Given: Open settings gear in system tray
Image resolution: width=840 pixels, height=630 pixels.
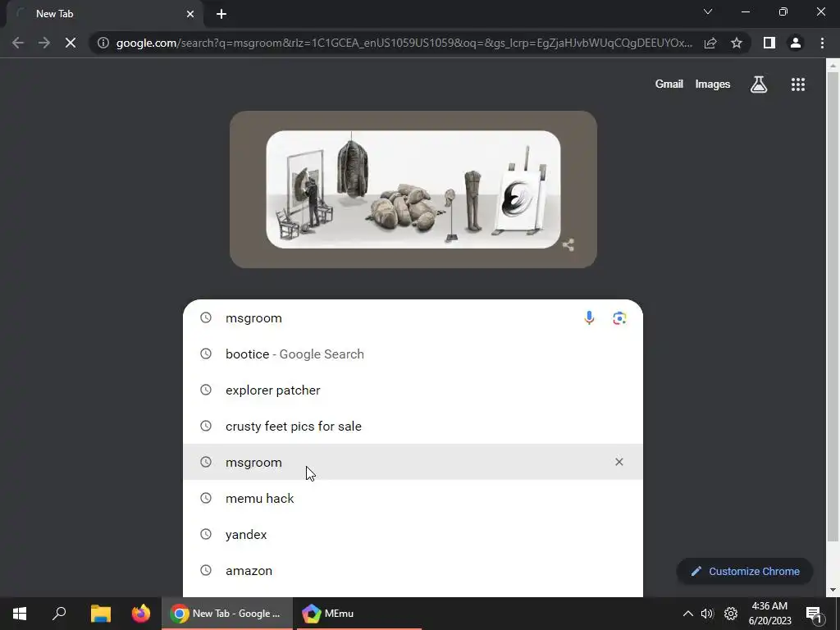Looking at the screenshot, I should [x=731, y=614].
